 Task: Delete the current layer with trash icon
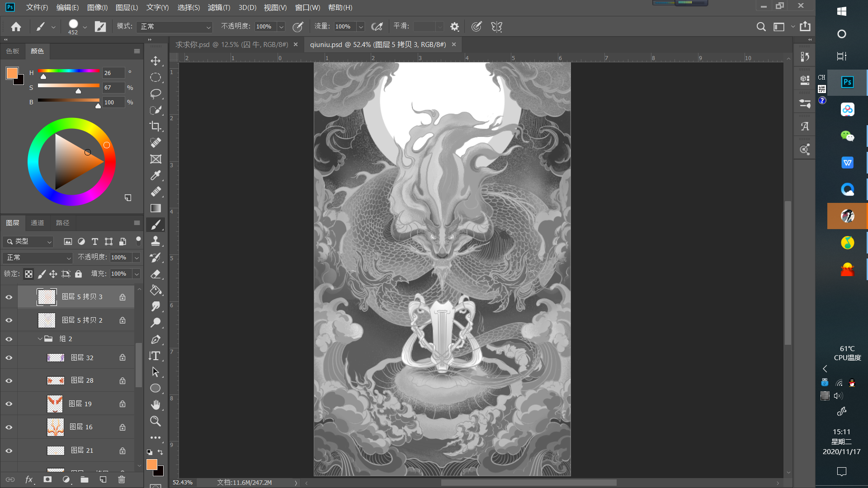click(122, 479)
